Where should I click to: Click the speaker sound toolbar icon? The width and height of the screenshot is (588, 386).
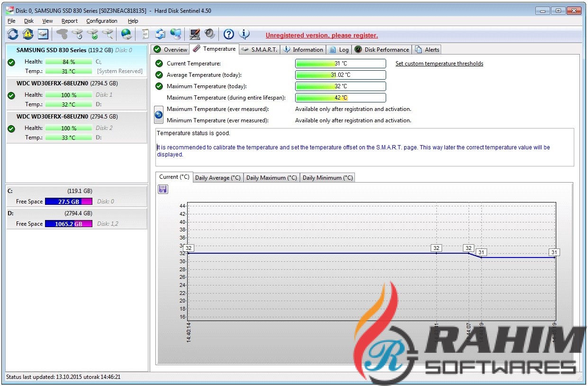(x=209, y=34)
